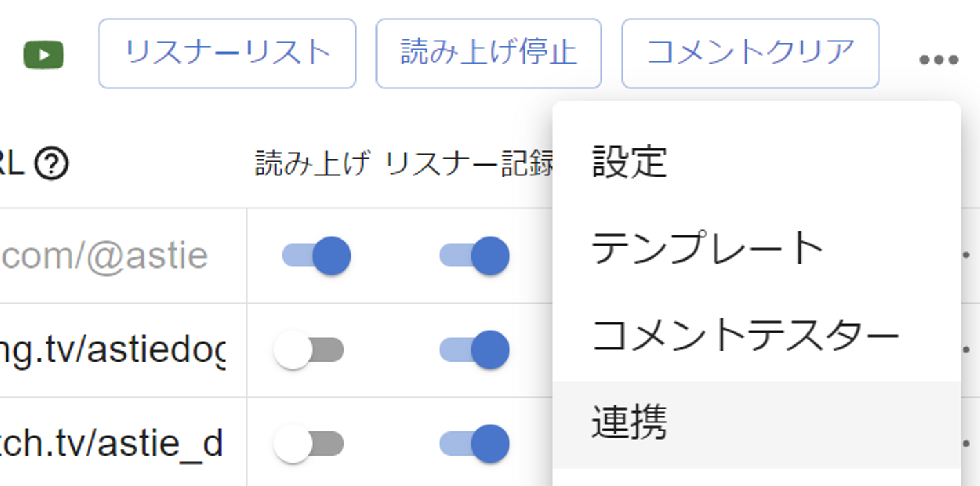Enable 読み上げ for the ng.tv/astiedog row
Viewport: 980px width, 486px height.
coord(309,349)
